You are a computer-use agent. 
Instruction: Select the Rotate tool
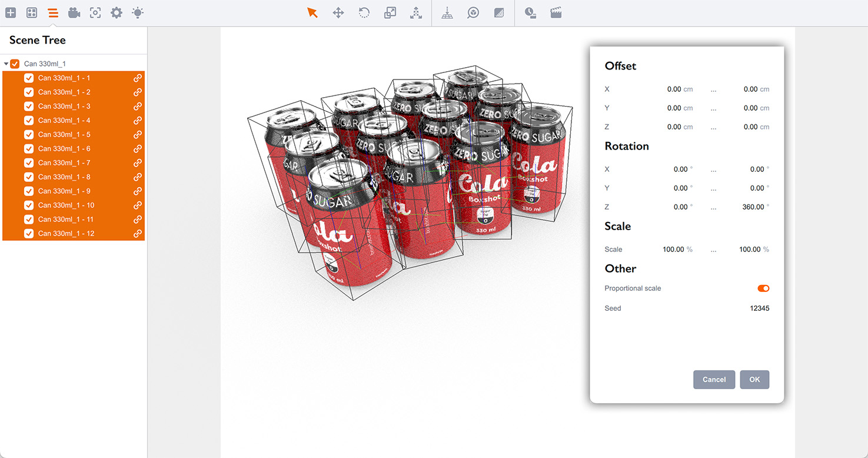tap(364, 12)
